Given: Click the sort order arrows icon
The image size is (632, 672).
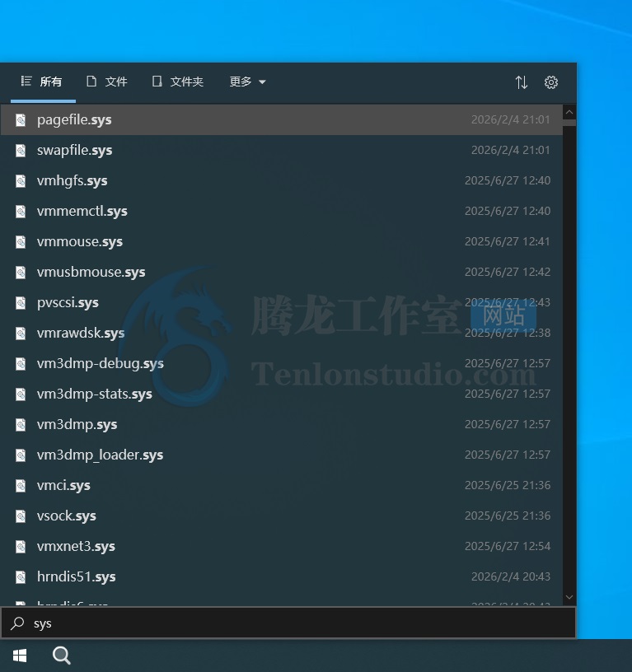Looking at the screenshot, I should click(521, 82).
